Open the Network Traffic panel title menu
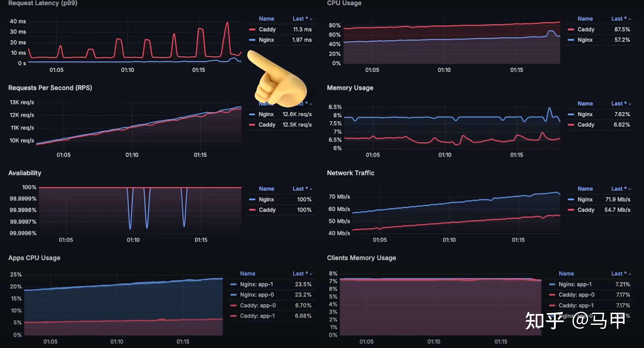The height and width of the screenshot is (348, 644). tap(351, 173)
